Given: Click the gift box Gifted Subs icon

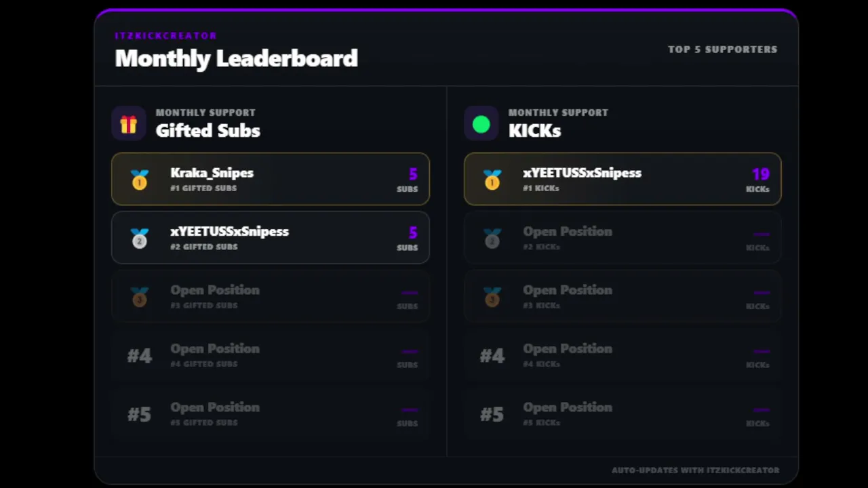Looking at the screenshot, I should pyautogui.click(x=129, y=124).
